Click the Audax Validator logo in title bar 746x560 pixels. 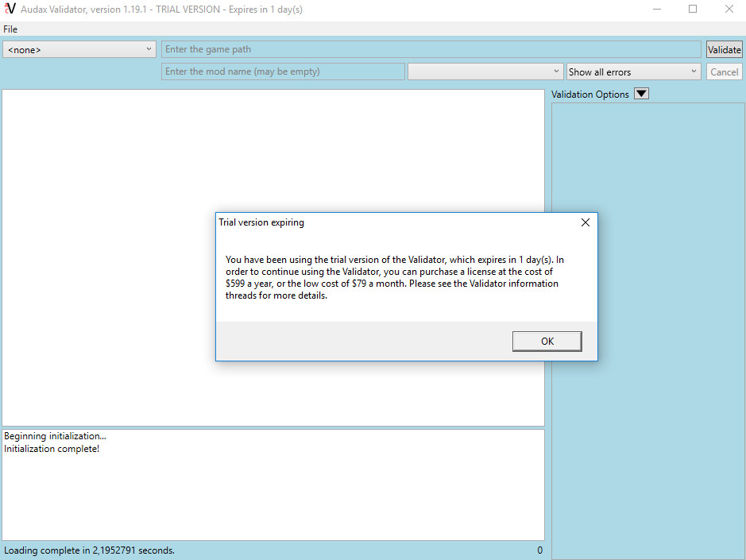pos(10,10)
